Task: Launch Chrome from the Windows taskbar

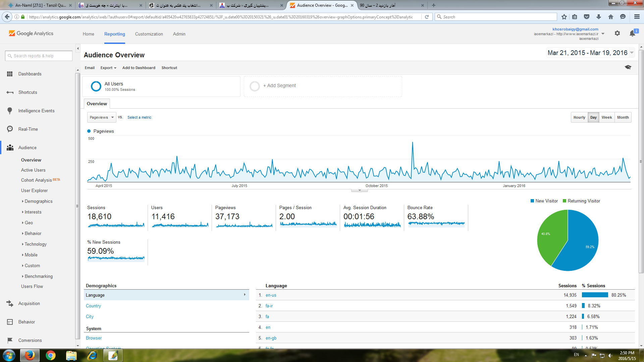Action: click(51, 355)
